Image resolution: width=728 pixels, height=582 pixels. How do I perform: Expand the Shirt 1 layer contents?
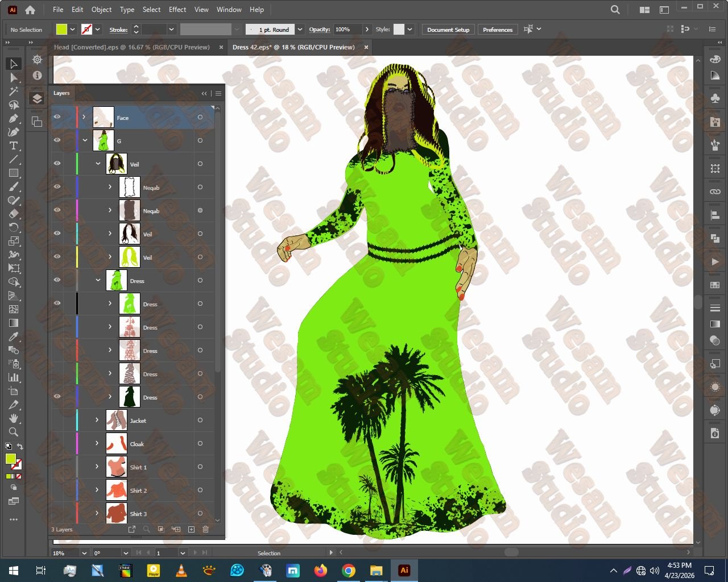pyautogui.click(x=97, y=467)
